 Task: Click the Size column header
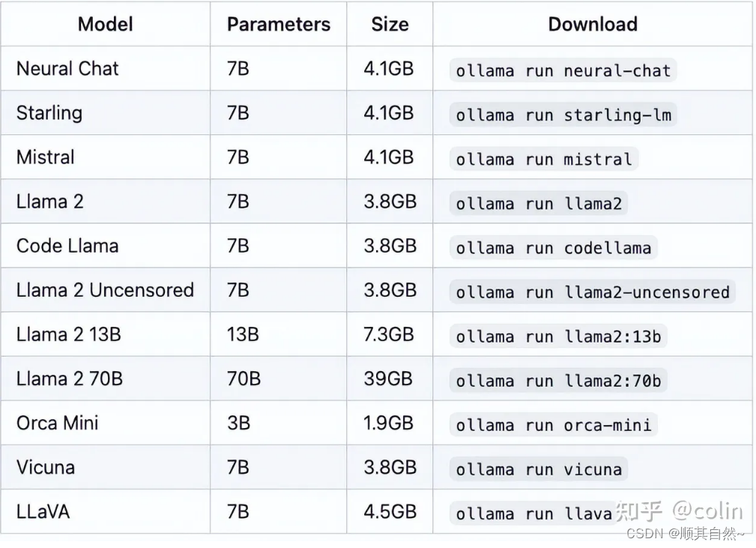click(390, 24)
